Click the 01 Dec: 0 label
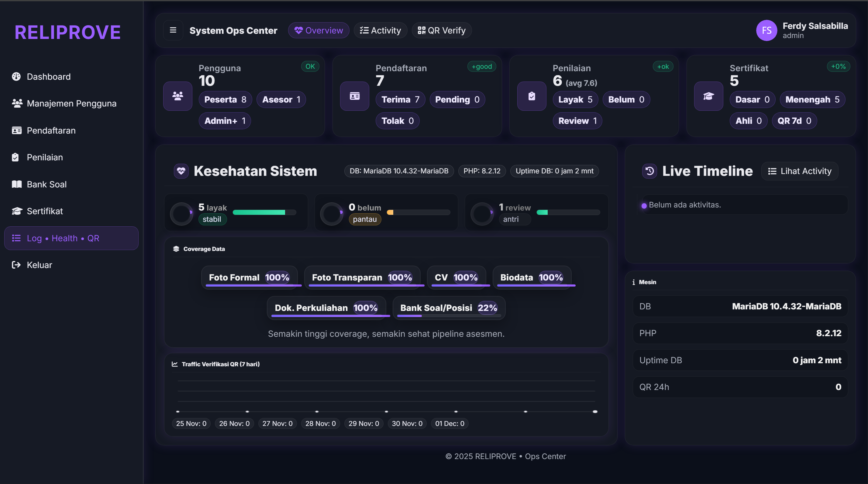The width and height of the screenshot is (868, 484). click(x=449, y=423)
